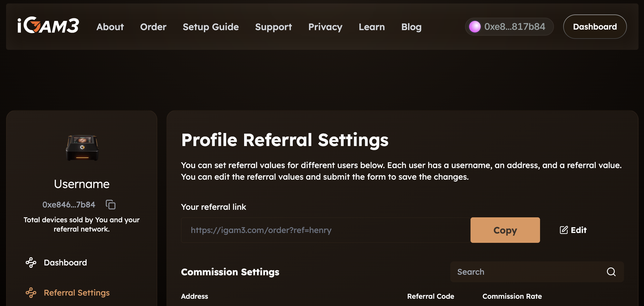
Task: Copy the referral link
Action: click(x=505, y=230)
